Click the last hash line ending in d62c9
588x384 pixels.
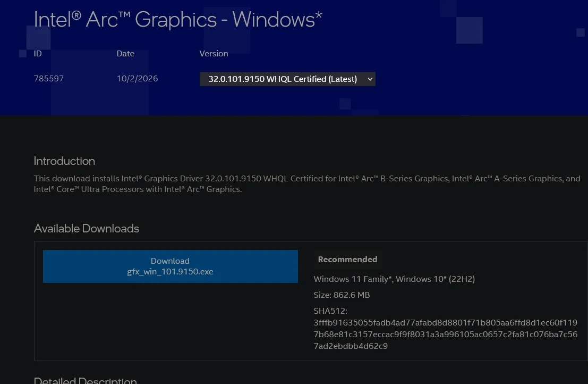tap(351, 346)
